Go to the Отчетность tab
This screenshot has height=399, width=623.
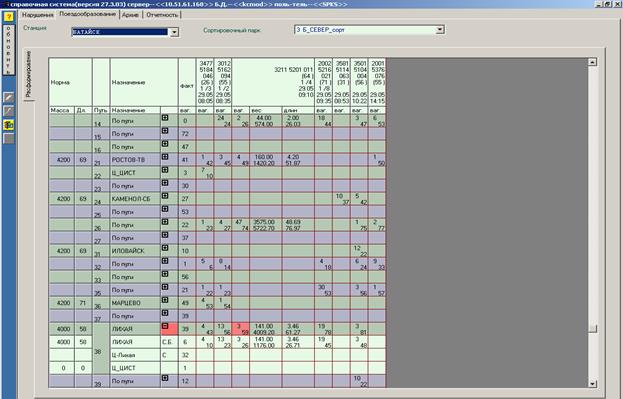pos(162,15)
